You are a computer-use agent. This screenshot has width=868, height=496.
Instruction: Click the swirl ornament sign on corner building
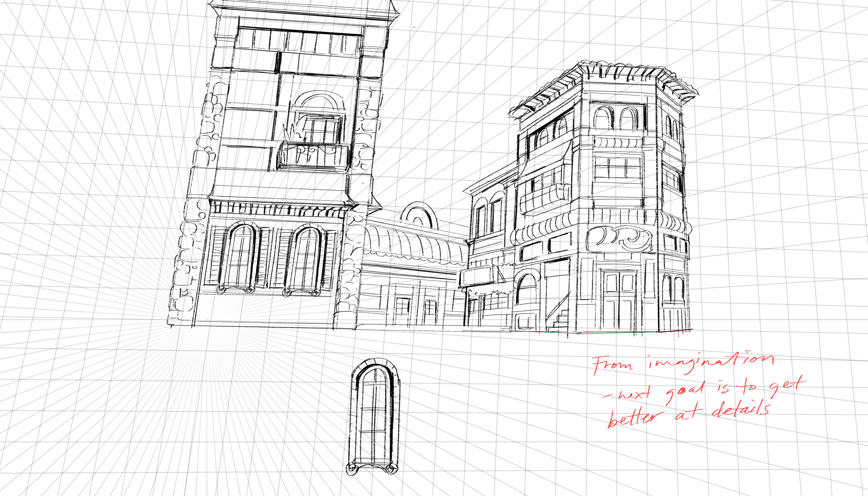[x=619, y=239]
